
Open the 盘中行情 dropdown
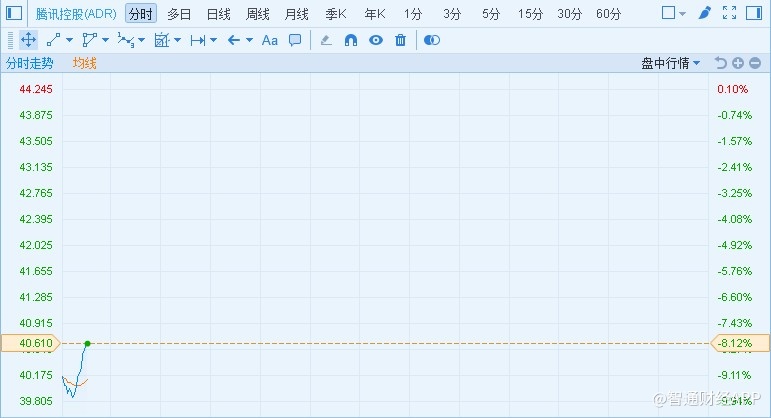(670, 63)
